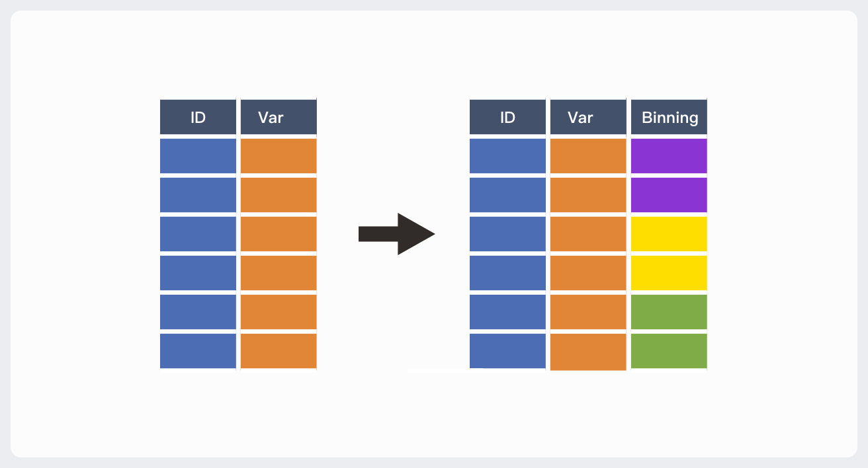Click the top purple Binning cell
868x468 pixels.
(669, 155)
